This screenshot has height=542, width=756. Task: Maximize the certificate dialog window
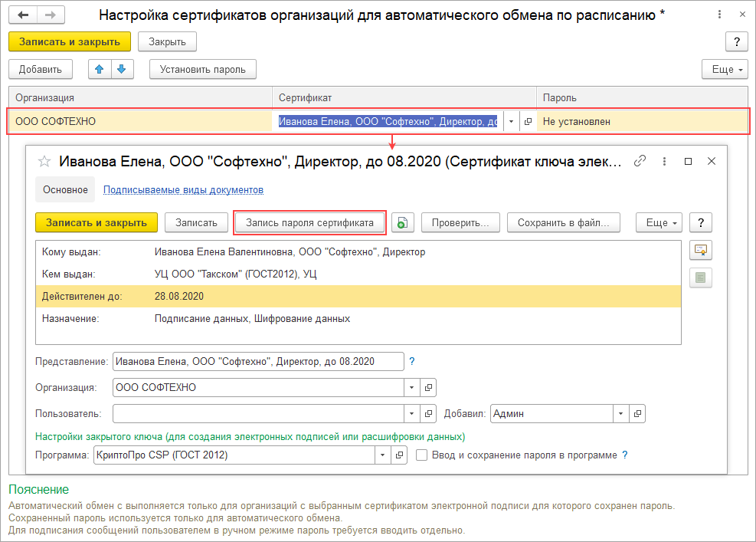point(688,161)
